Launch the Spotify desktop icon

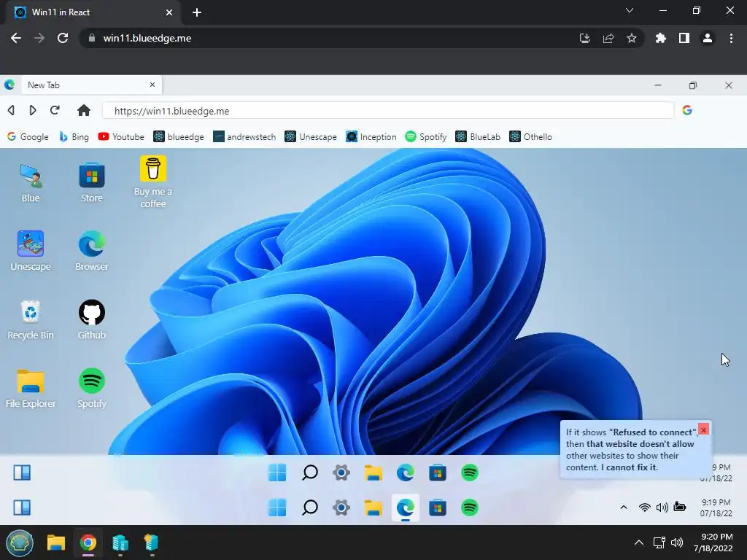pyautogui.click(x=91, y=389)
